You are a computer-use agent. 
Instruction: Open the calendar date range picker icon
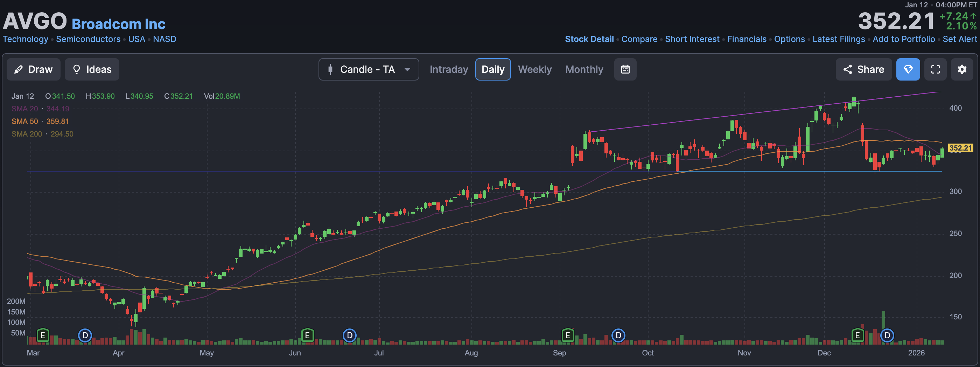pyautogui.click(x=625, y=69)
